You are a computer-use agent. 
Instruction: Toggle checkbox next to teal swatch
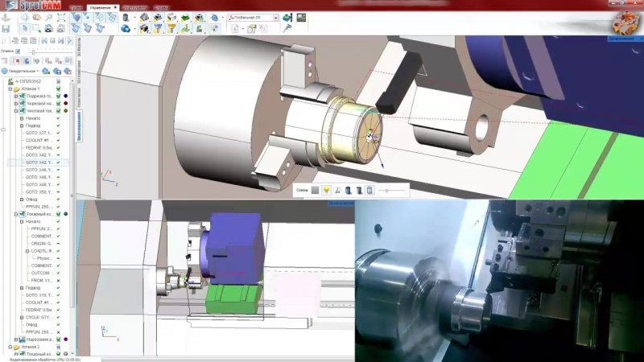pyautogui.click(x=58, y=214)
